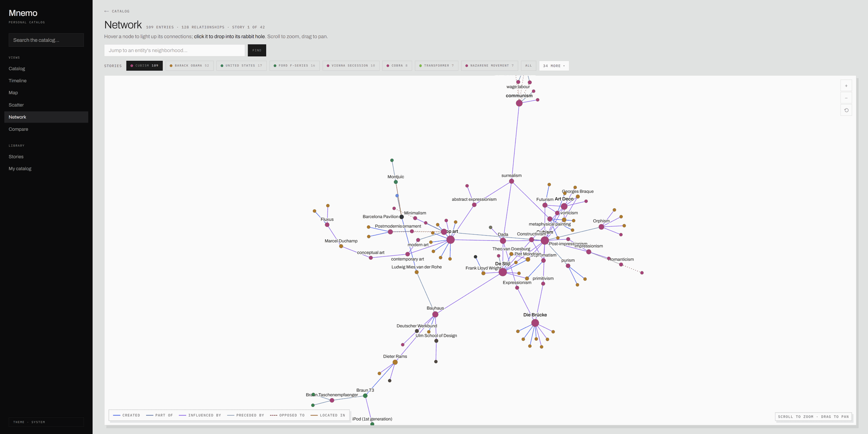
Task: Focus the Jump to entity's neighborhood field
Action: pos(174,50)
